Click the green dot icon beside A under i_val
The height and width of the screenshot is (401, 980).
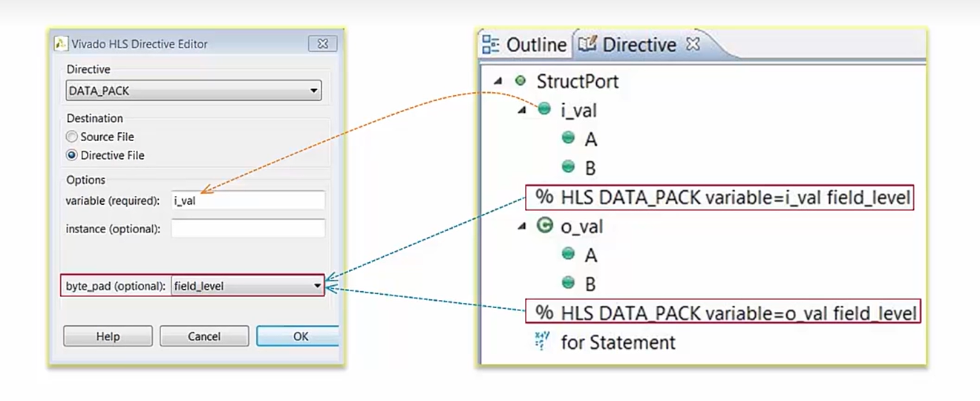pos(569,137)
